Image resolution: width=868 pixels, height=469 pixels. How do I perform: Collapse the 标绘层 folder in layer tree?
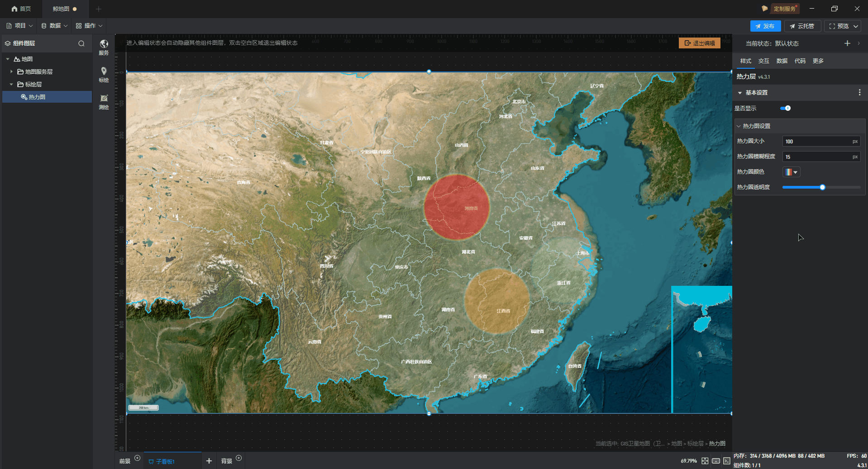(x=11, y=85)
